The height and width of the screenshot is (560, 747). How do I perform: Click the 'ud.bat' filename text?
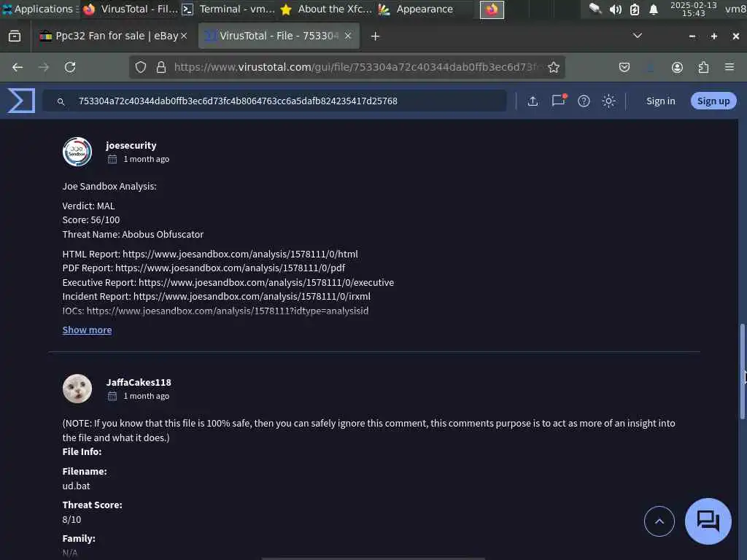[76, 486]
